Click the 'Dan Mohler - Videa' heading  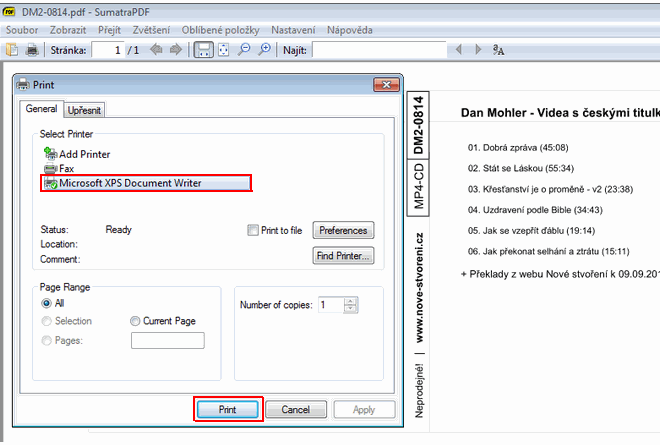tap(560, 112)
